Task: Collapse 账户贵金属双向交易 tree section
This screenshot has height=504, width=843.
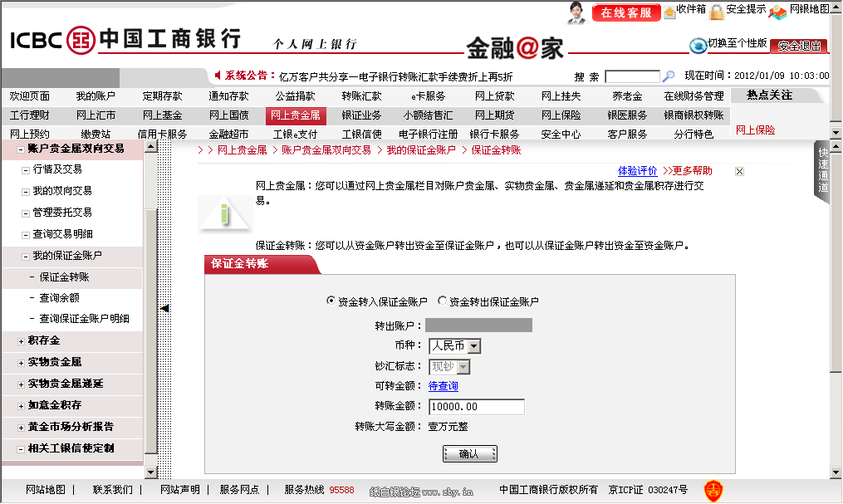Action: tap(21, 149)
